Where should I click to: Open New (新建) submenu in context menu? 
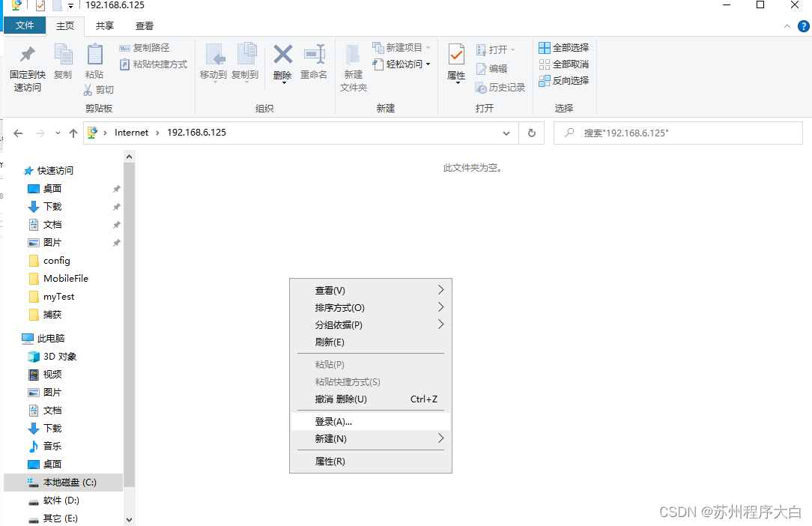(x=371, y=439)
